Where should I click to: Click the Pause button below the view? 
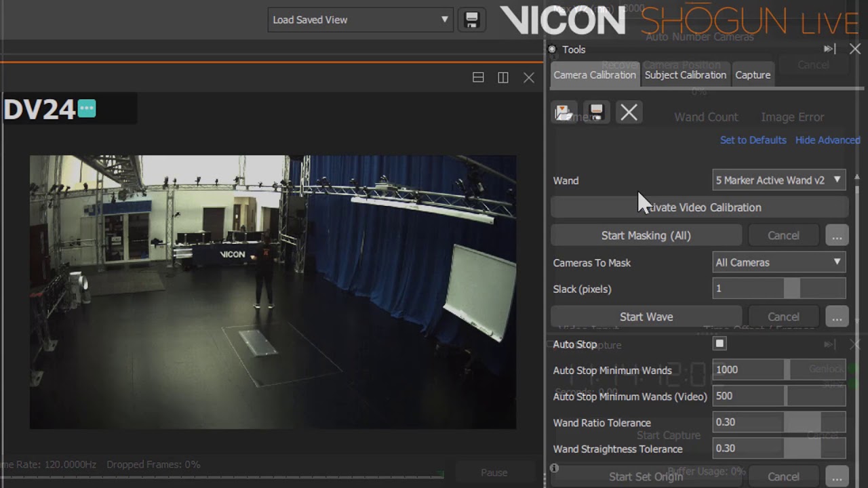click(494, 472)
